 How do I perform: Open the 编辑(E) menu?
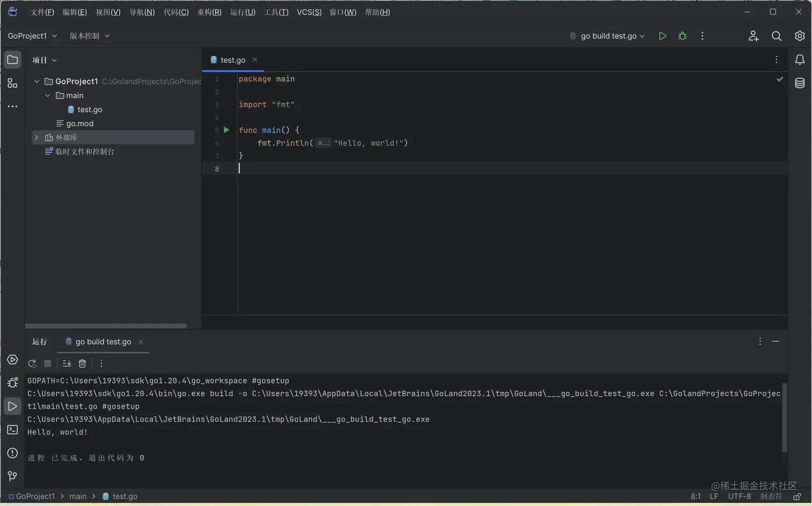click(75, 12)
